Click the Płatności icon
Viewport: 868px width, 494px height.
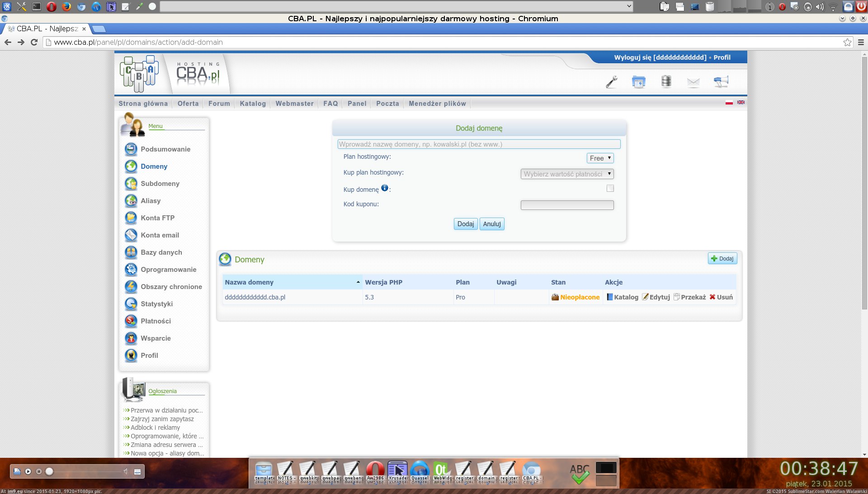[x=131, y=321]
